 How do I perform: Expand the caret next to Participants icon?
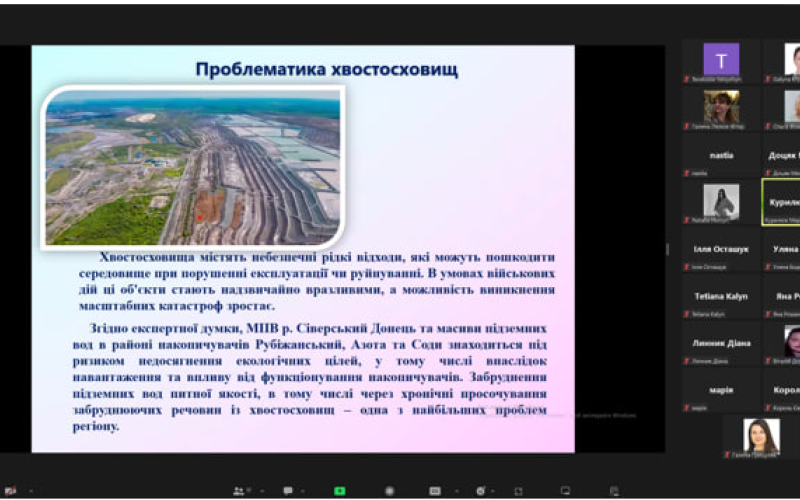[x=262, y=491]
